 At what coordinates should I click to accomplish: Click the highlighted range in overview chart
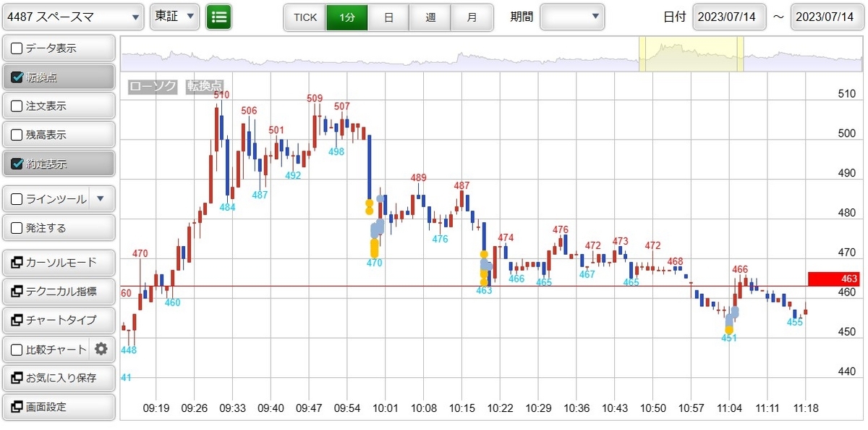click(691, 55)
